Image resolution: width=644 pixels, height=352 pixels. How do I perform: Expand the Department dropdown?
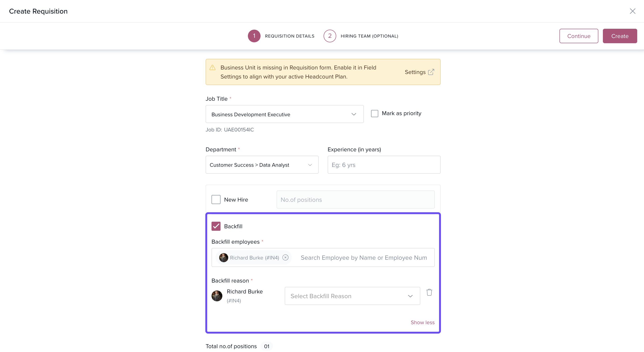262,165
